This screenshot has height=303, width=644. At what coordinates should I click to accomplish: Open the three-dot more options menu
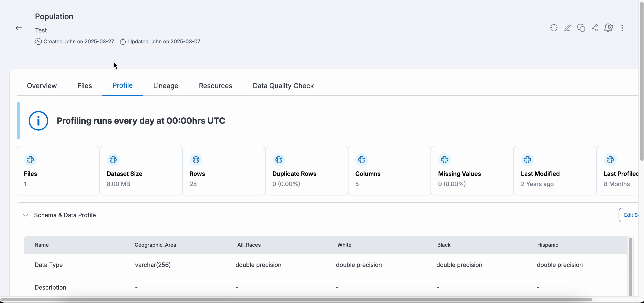pos(622,28)
